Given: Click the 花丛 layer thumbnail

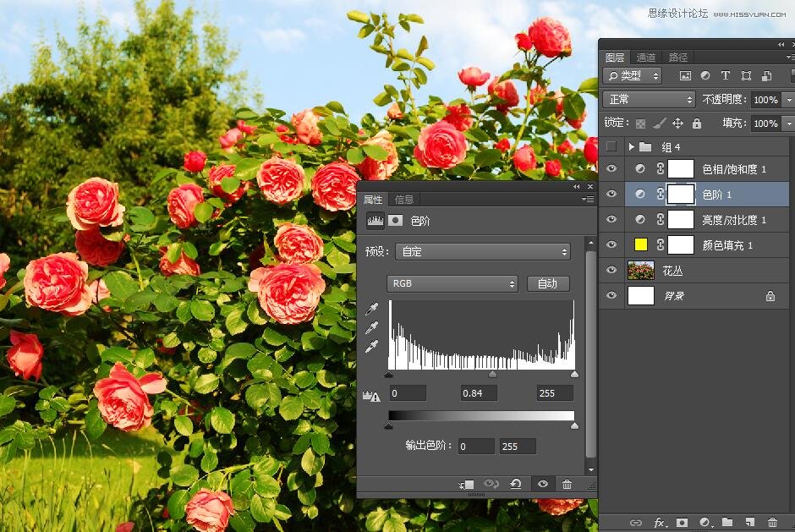Looking at the screenshot, I should pos(641,270).
